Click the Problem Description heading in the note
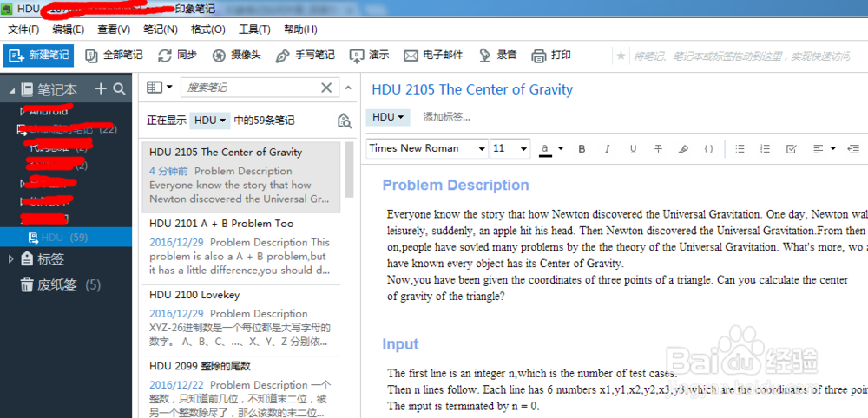This screenshot has height=418, width=868. pos(456,186)
